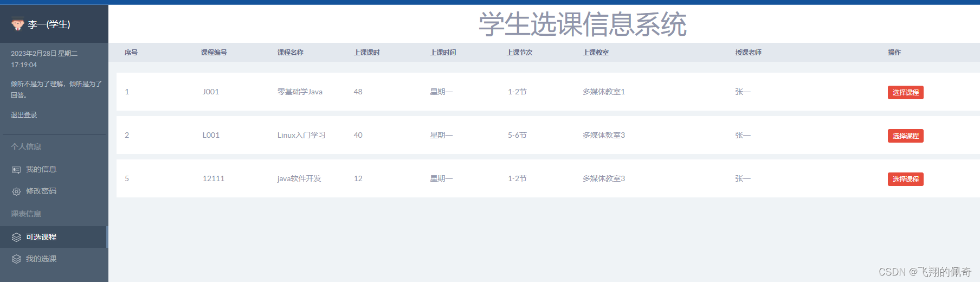Image resolution: width=980 pixels, height=282 pixels.
Task: Click 选择课程 for 零基础学Java
Action: (905, 92)
